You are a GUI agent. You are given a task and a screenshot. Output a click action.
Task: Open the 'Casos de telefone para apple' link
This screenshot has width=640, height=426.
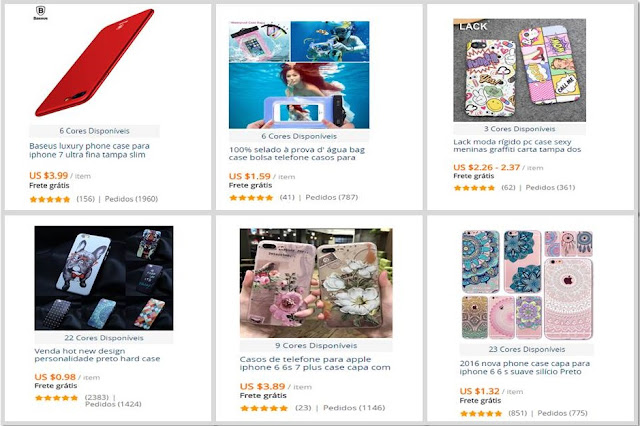(315, 363)
